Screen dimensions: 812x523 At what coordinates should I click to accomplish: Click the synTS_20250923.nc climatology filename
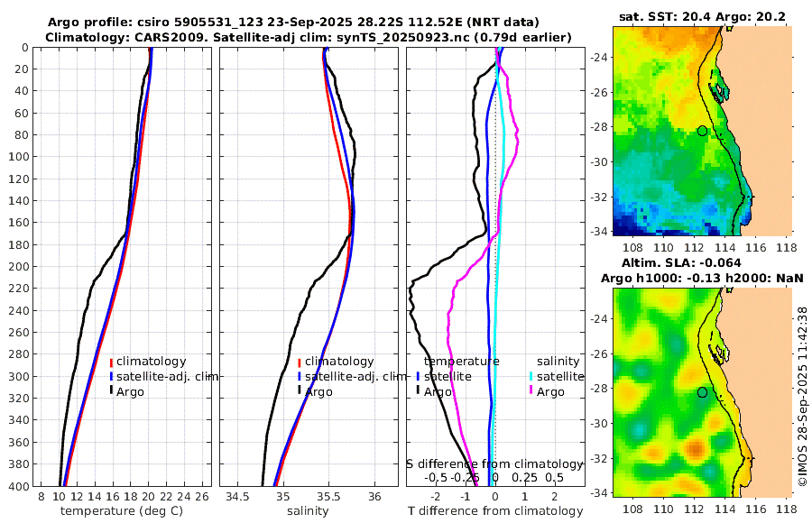(400, 38)
